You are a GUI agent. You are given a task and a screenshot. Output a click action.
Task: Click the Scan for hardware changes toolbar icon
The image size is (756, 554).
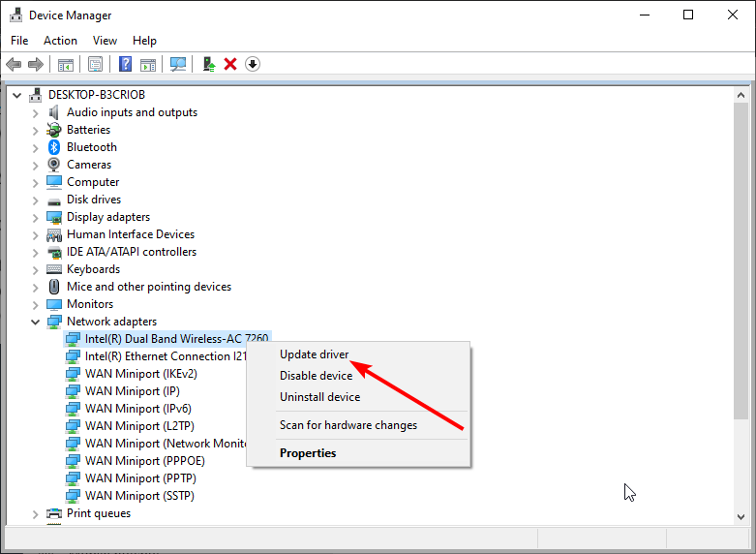click(178, 64)
